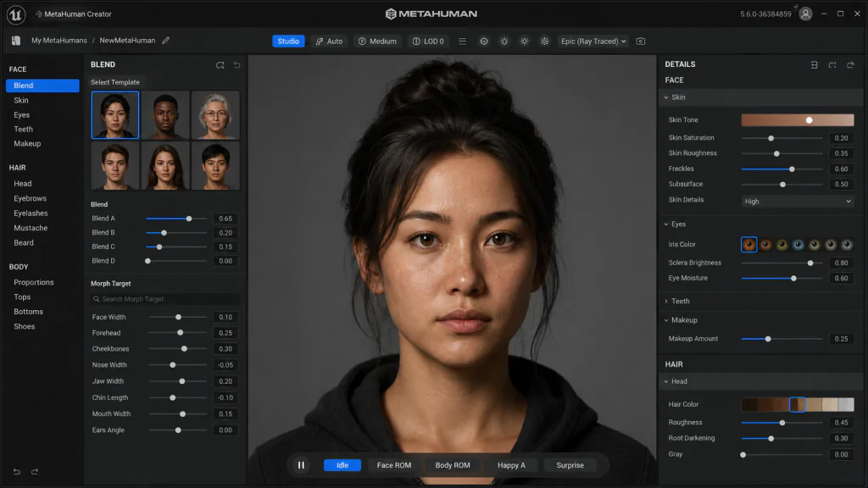Image resolution: width=868 pixels, height=488 pixels.
Task: Click the Freckles slider handle
Action: click(x=792, y=169)
